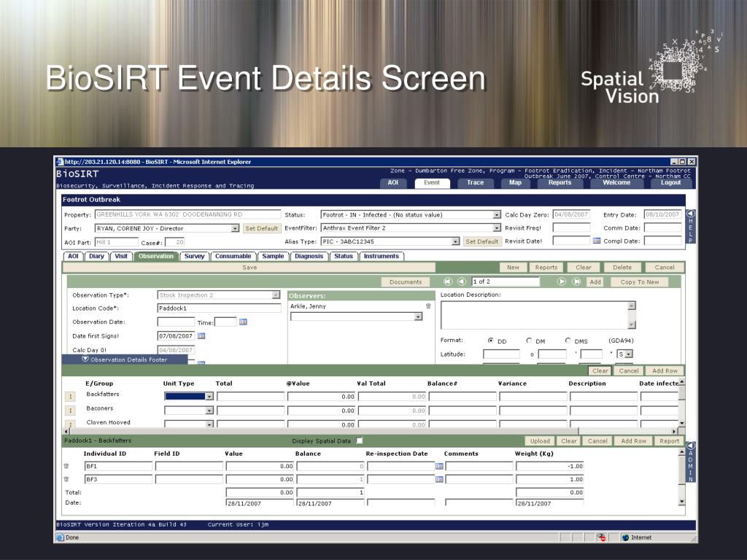Click scroll-up arrow of Location Description box
Screen dimensions: 747x560
[x=632, y=306]
